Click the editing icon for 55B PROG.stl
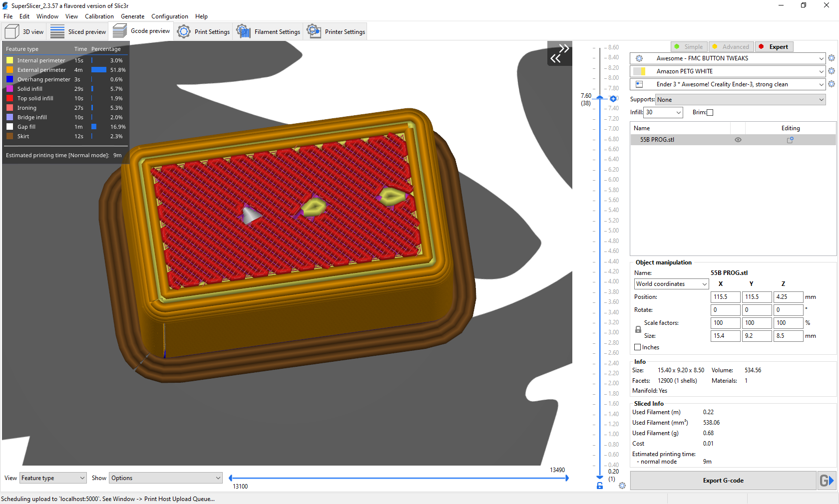The image size is (839, 504). click(790, 140)
